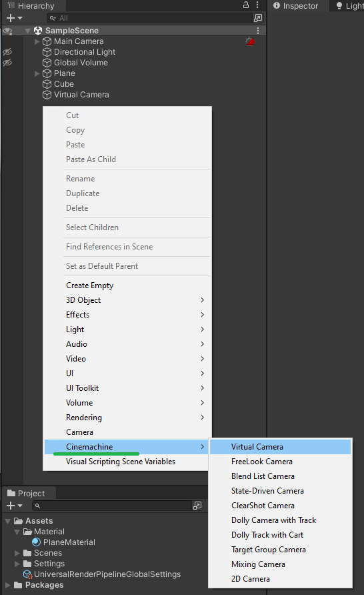The width and height of the screenshot is (364, 595).
Task: Toggle the hidden eye icon beside Directional Light
Action: (7, 52)
